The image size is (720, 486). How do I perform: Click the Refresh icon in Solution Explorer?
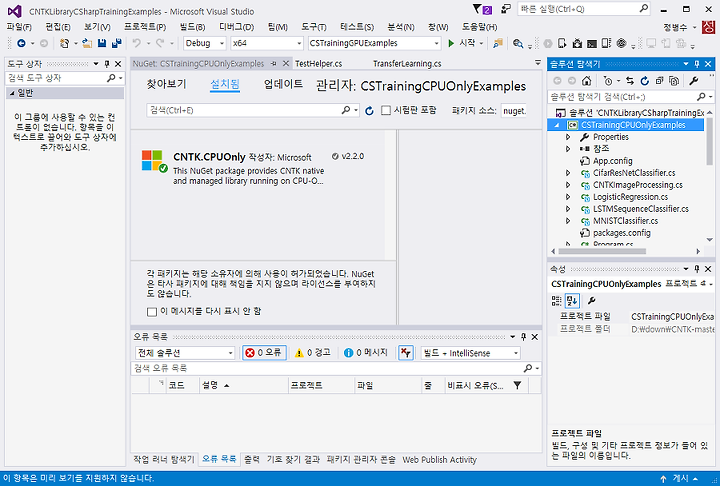645,81
